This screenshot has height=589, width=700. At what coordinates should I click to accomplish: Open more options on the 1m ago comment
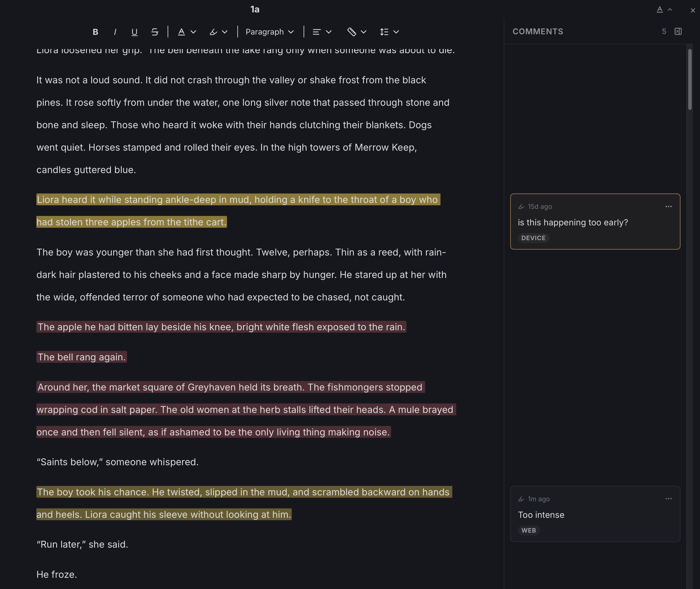click(669, 499)
